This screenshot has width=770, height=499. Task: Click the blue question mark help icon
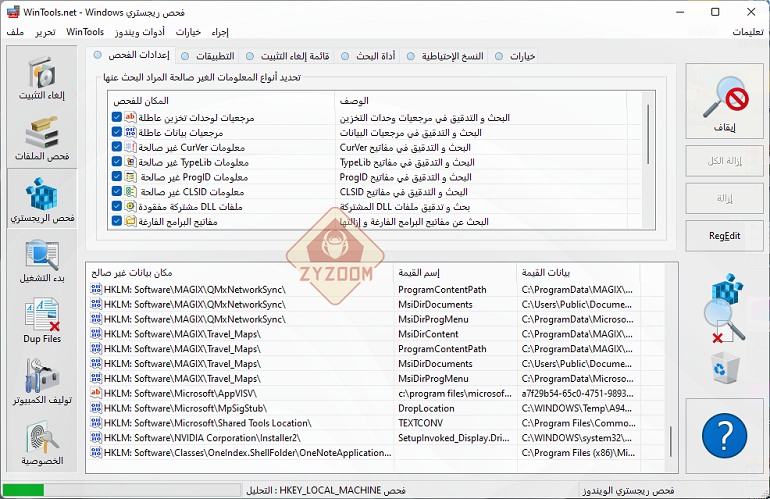tap(724, 435)
